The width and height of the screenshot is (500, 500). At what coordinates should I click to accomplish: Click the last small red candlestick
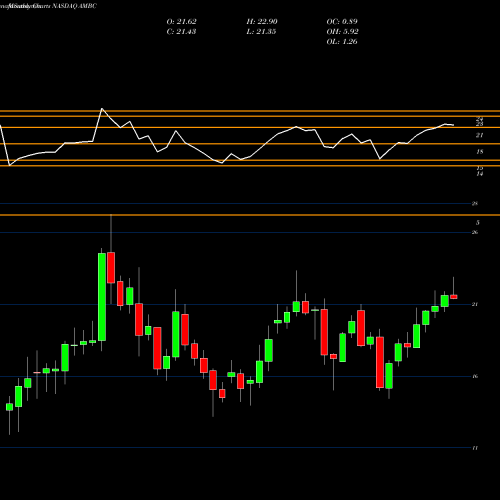tap(454, 297)
